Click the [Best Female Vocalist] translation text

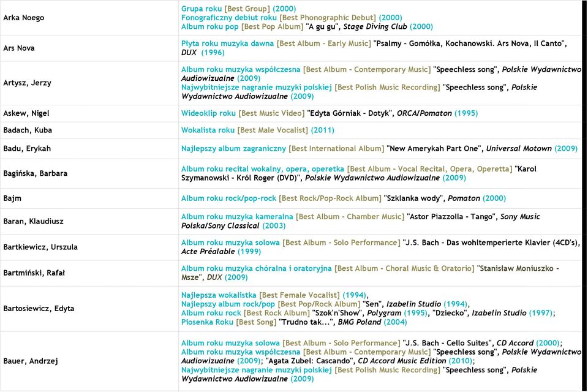[x=300, y=295]
